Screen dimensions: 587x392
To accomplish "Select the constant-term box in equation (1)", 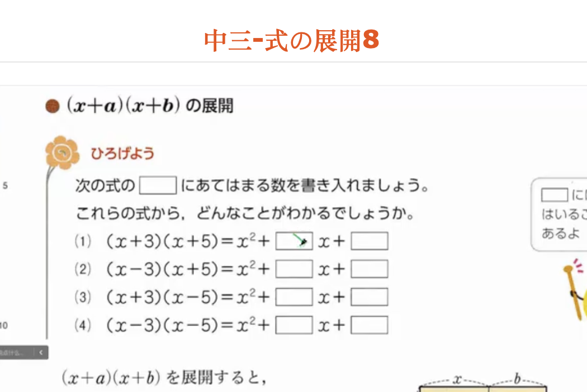I will pyautogui.click(x=369, y=241).
